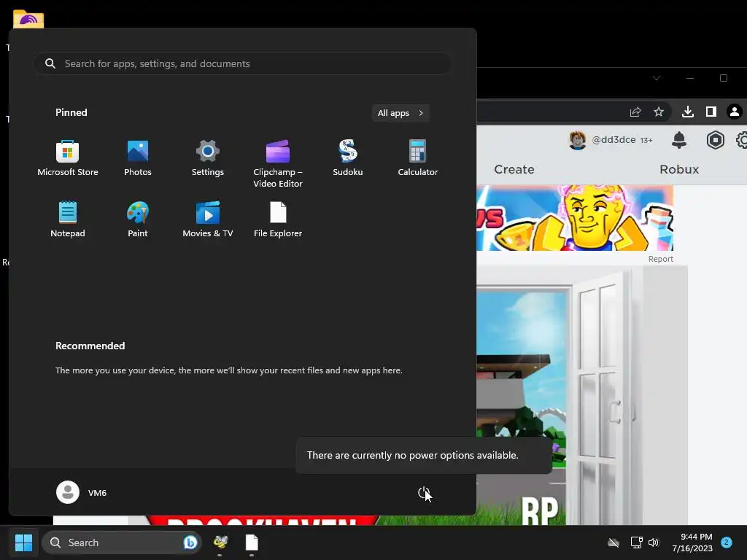Launch the Photos app
The width and height of the screenshot is (747, 560).
coord(138,158)
